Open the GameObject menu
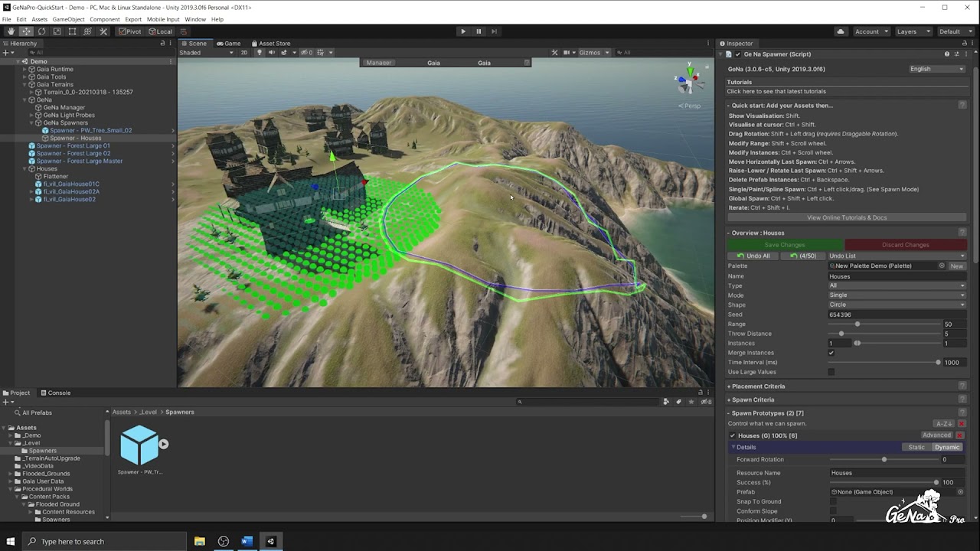This screenshot has height=551, width=980. point(68,19)
